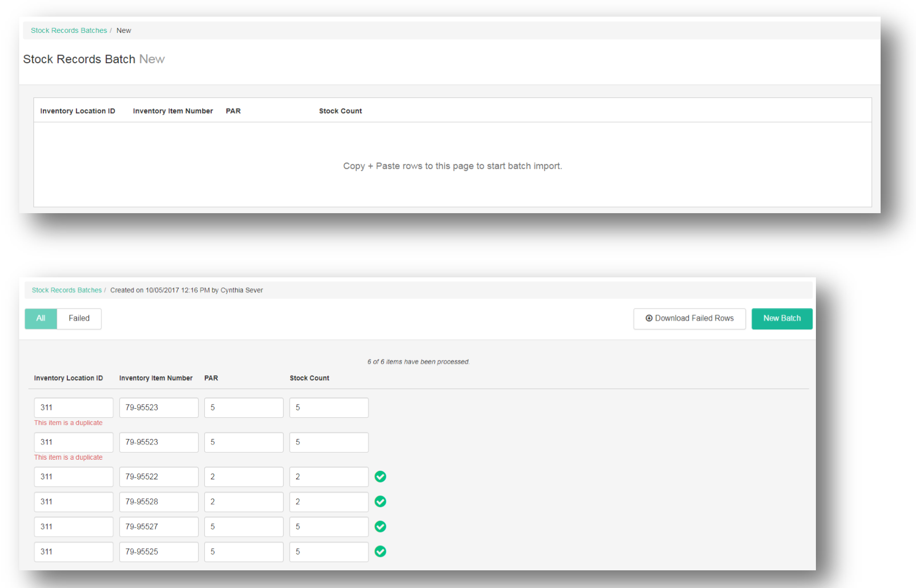Click the New Batch button
The width and height of the screenshot is (916, 588).
tap(782, 318)
